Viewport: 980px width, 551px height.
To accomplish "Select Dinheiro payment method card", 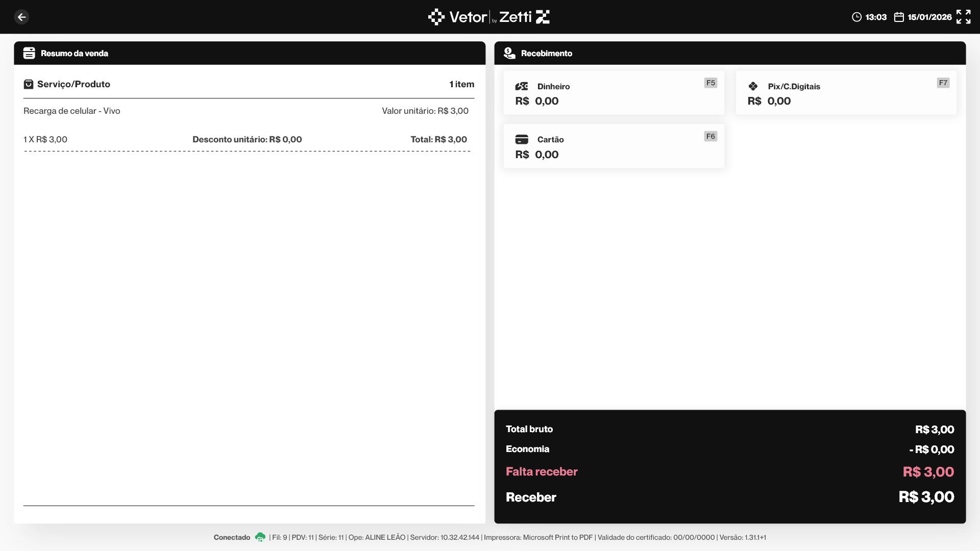I will tap(613, 93).
